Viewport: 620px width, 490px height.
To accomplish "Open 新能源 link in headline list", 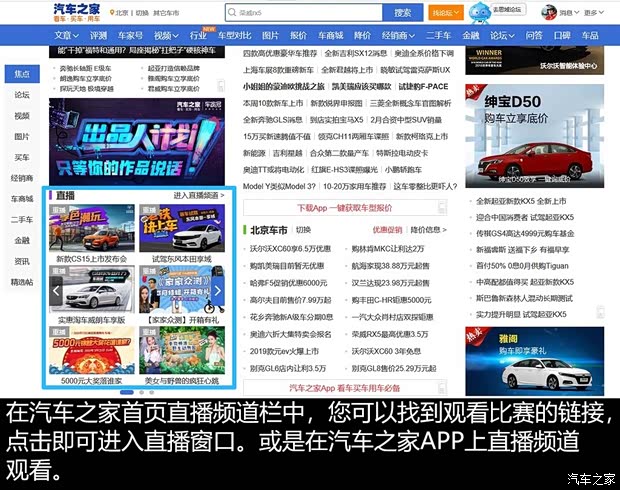I will coord(254,153).
